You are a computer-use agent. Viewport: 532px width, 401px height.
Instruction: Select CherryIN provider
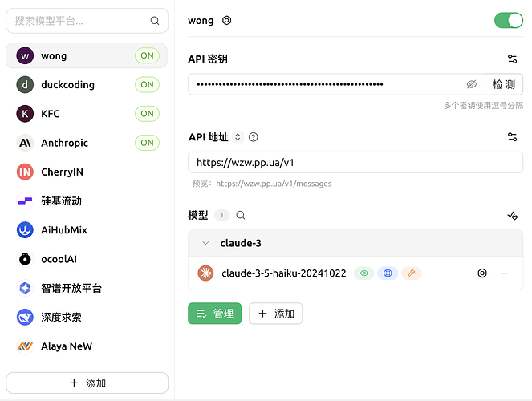point(87,172)
